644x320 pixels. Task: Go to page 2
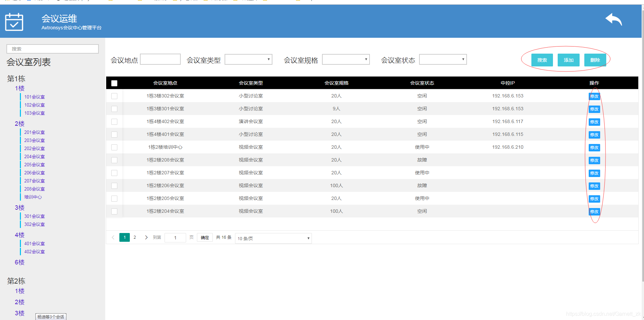coord(135,237)
